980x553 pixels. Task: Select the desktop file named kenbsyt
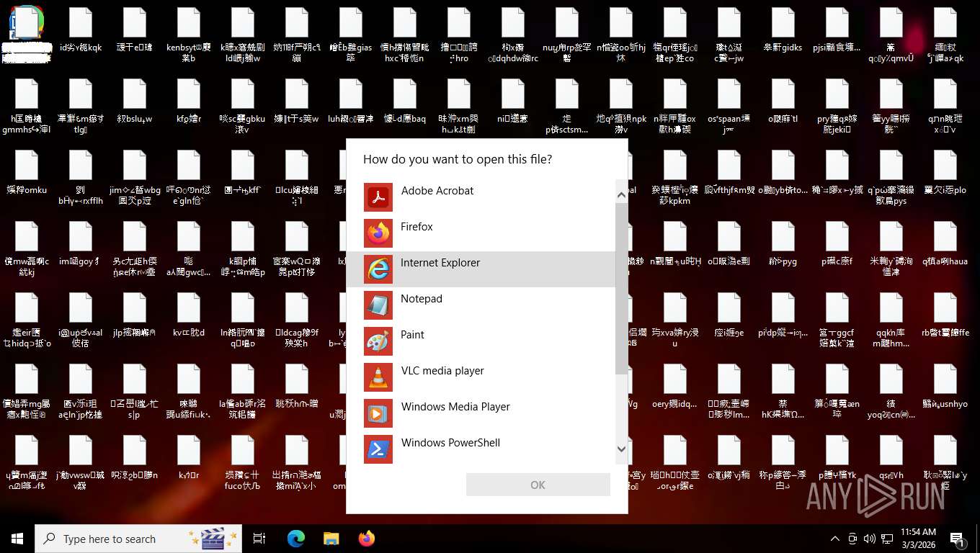coord(188,35)
